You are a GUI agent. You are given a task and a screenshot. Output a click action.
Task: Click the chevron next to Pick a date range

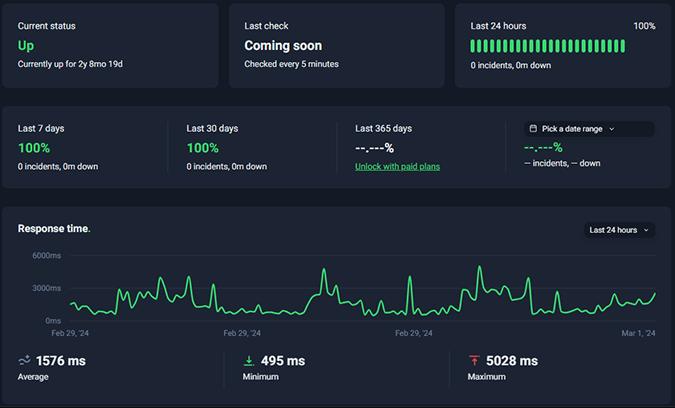[612, 129]
